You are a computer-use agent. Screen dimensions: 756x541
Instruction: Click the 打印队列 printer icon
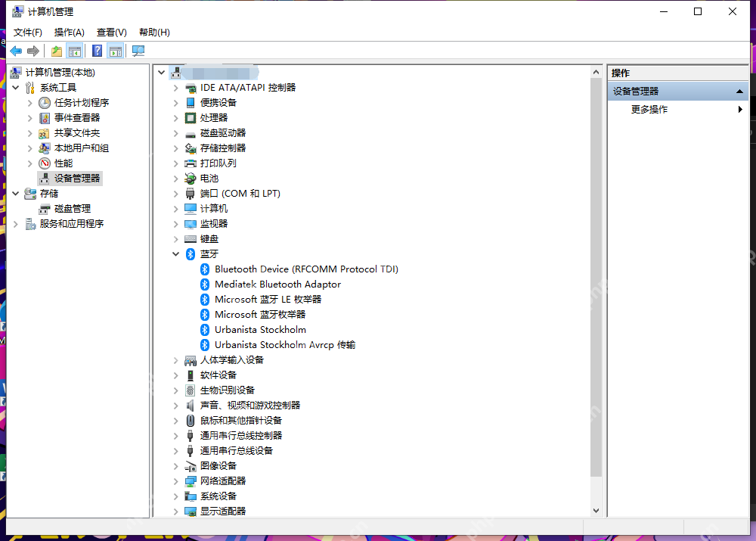point(191,163)
